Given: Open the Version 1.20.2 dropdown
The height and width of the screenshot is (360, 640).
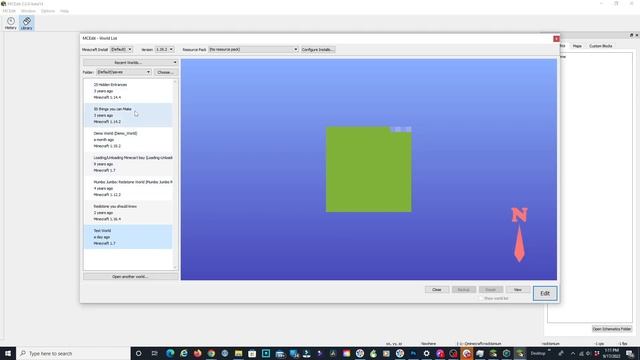Looking at the screenshot, I should [164, 49].
